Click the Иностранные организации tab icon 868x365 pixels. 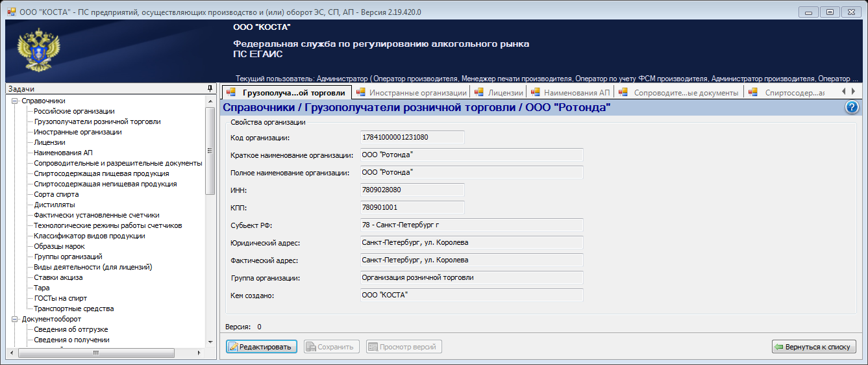[x=361, y=92]
